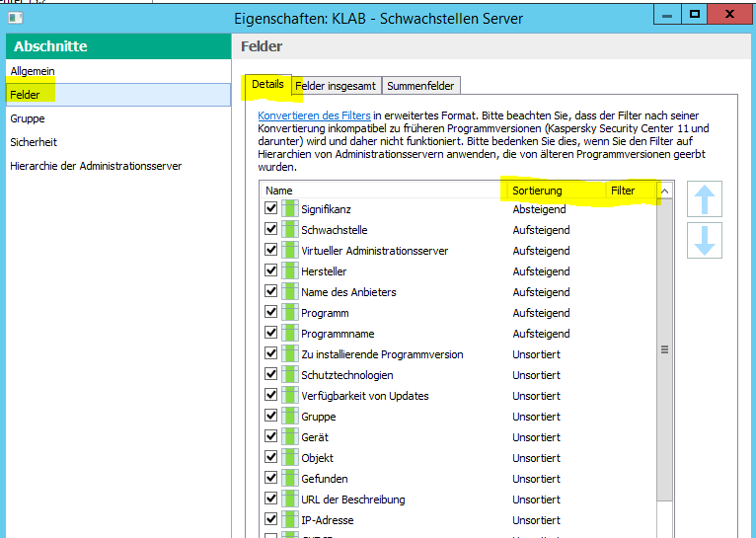Click the field icon beside IP-Adresse
This screenshot has height=538, width=756.
(x=289, y=520)
